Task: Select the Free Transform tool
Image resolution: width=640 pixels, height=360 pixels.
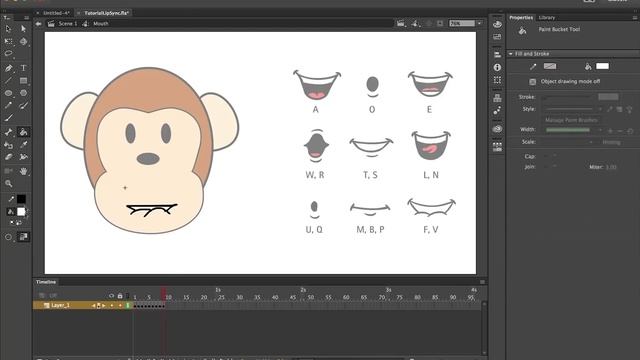Action: [x=8, y=41]
